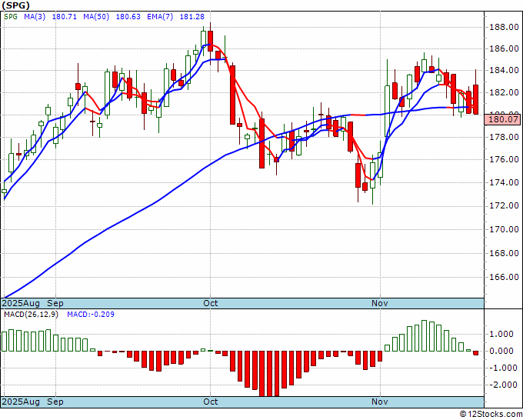This screenshot has height=420, width=523.
Task: Click the Oct label on MACD axis
Action: coord(211,402)
